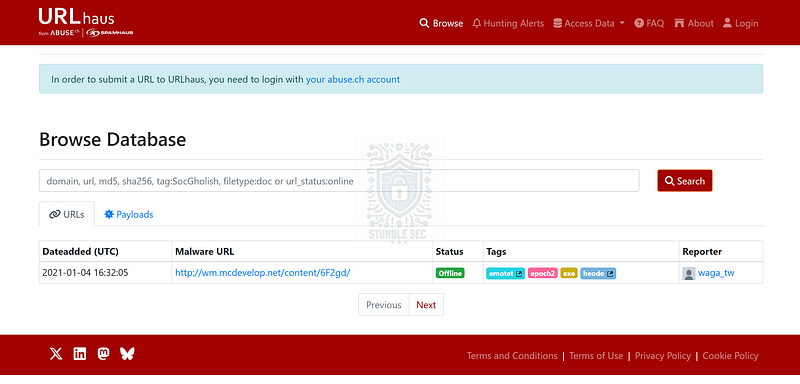Click the exe tag badge

(569, 274)
